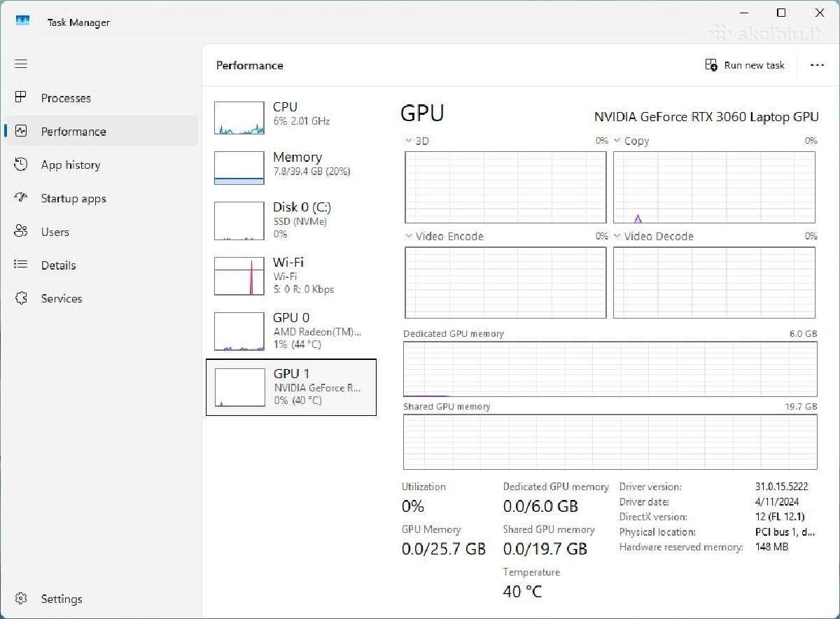Click the Copy engine usage graph
The height and width of the screenshot is (619, 840).
(714, 187)
